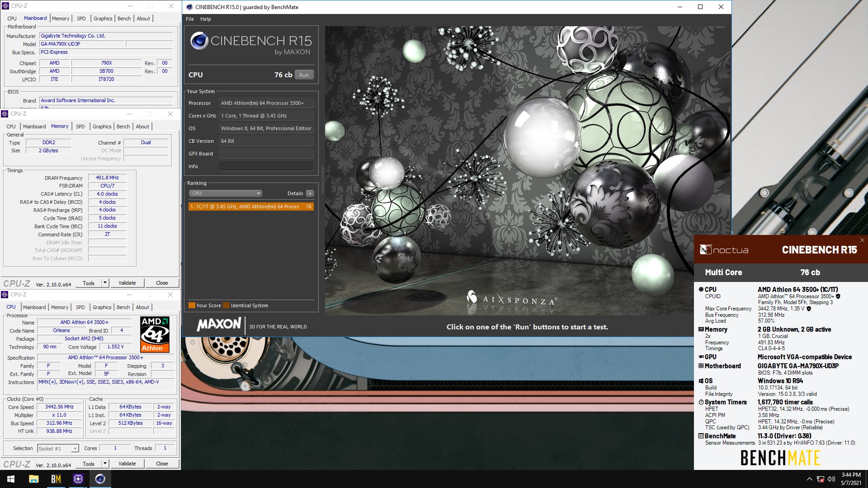Click CPU-Z title bar icon of top window
The height and width of the screenshot is (488, 868).
pyautogui.click(x=5, y=6)
